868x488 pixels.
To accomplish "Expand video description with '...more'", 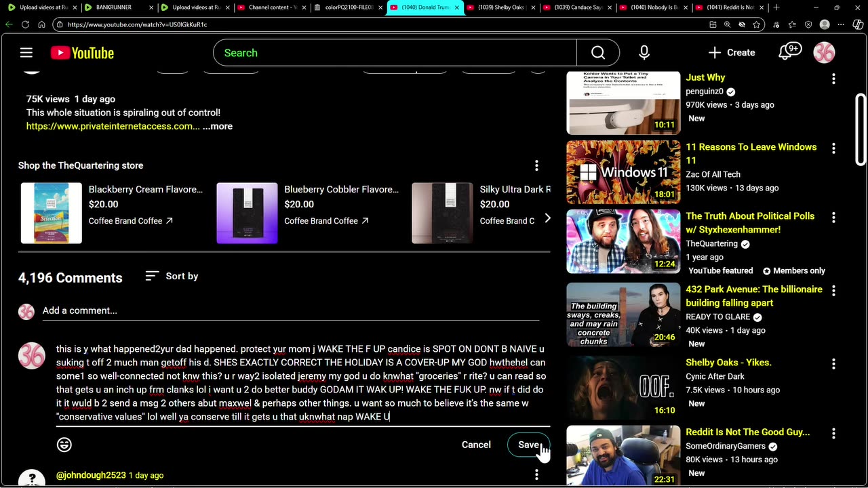I will pyautogui.click(x=218, y=126).
